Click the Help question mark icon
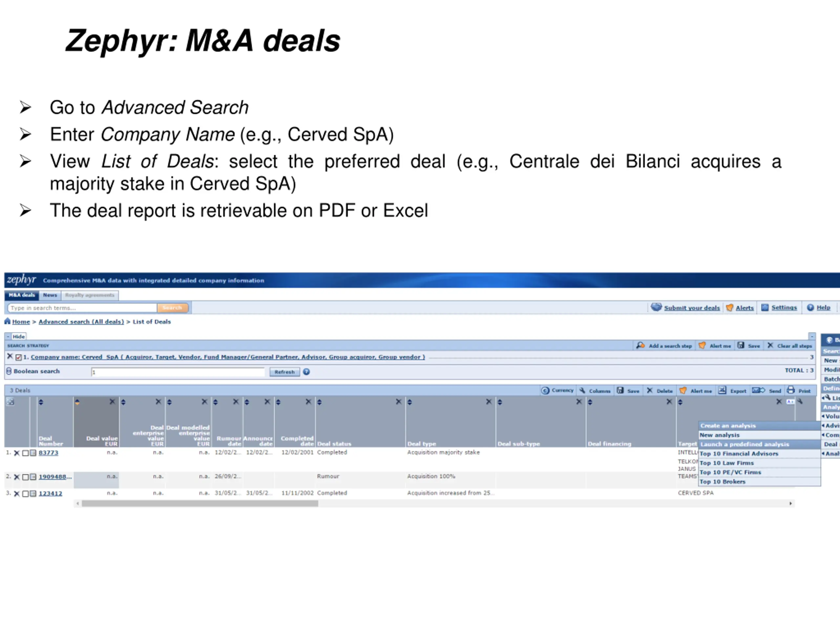 tap(810, 307)
